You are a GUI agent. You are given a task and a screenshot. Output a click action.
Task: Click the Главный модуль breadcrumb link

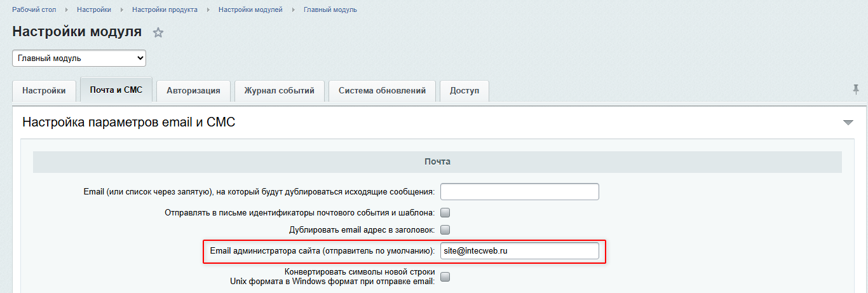(330, 10)
